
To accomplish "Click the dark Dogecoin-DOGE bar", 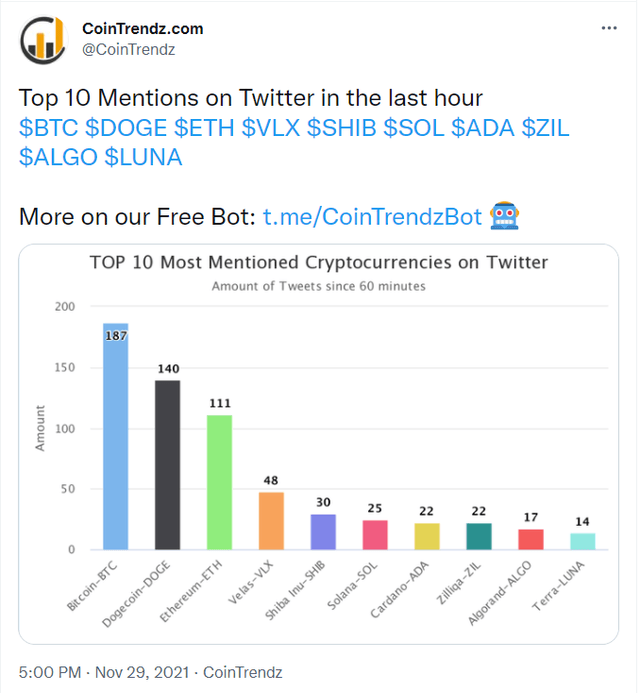I will pyautogui.click(x=168, y=465).
